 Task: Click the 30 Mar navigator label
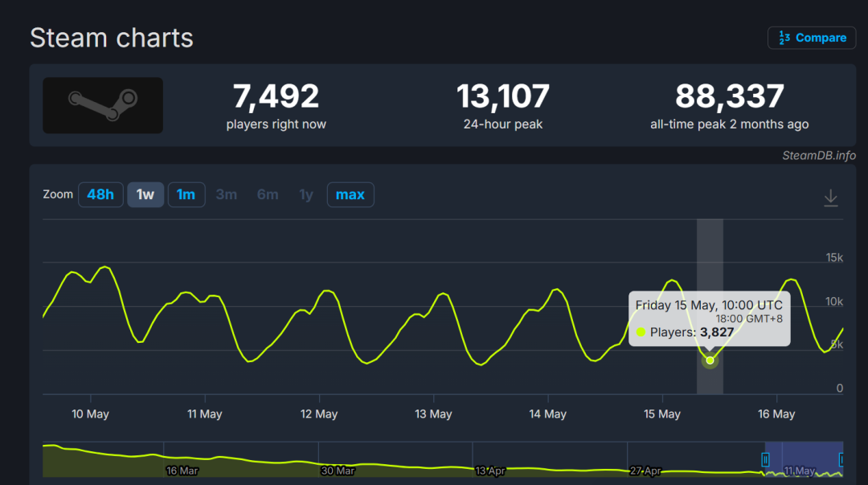coord(338,471)
